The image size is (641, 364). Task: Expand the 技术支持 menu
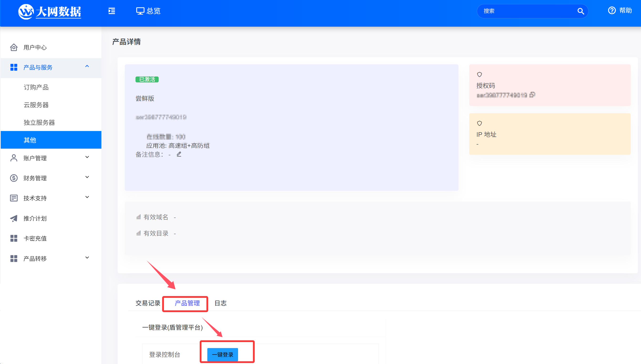(87, 197)
